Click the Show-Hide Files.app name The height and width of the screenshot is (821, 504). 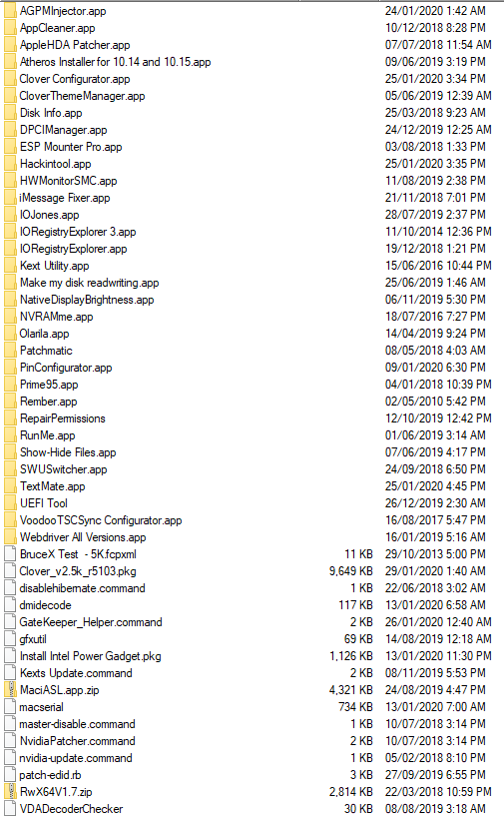(68, 452)
